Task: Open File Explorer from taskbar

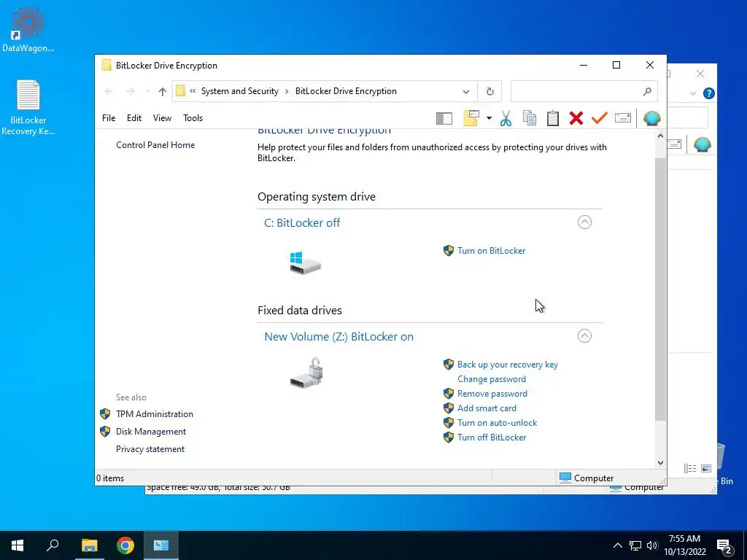Action: (89, 545)
